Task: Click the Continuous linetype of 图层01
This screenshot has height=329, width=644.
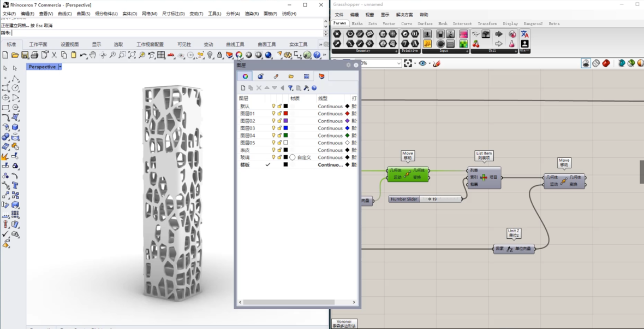Action: pos(330,114)
